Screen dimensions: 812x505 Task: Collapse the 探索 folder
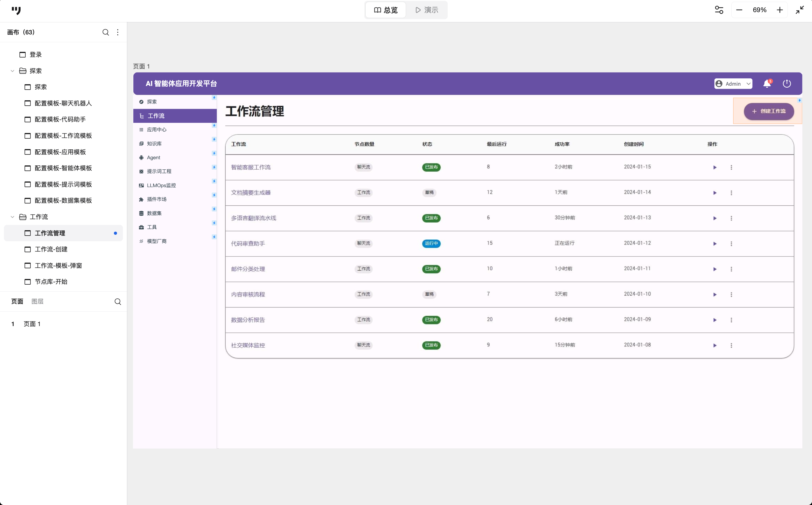click(x=12, y=71)
